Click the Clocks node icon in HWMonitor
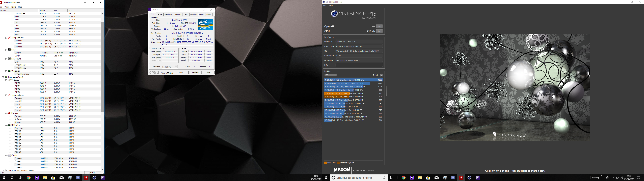Screen dimensions: 644x181 click(9, 155)
